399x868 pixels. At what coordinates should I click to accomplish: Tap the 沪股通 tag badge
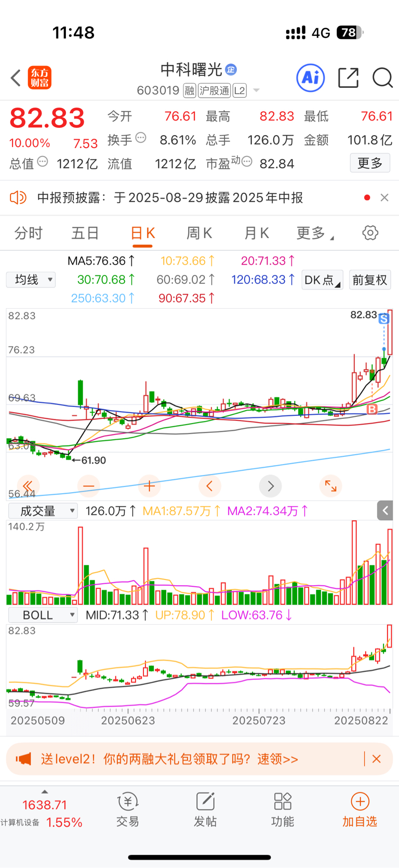tap(214, 90)
